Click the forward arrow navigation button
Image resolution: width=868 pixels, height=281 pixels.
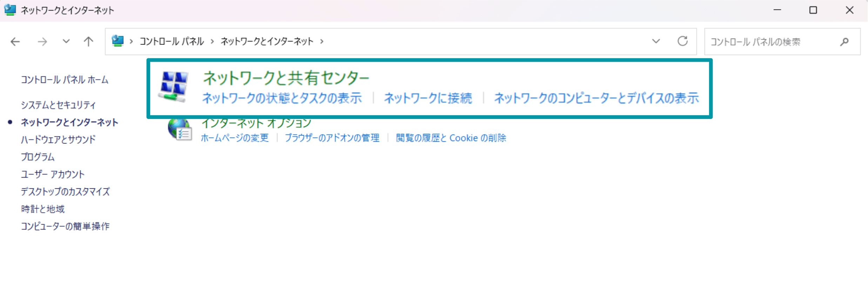42,42
